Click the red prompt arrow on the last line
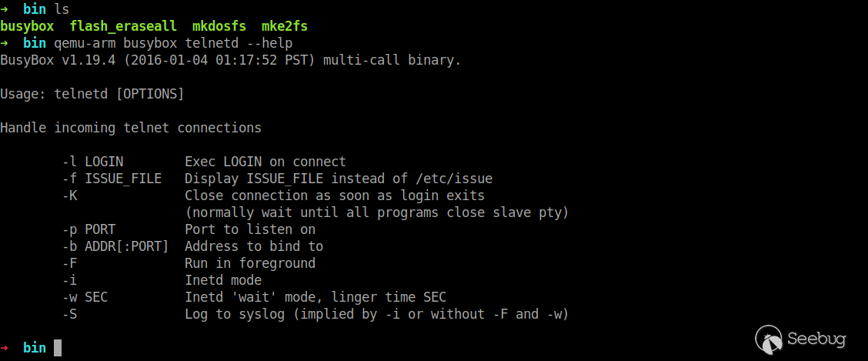The height and width of the screenshot is (361, 868). click(5, 348)
